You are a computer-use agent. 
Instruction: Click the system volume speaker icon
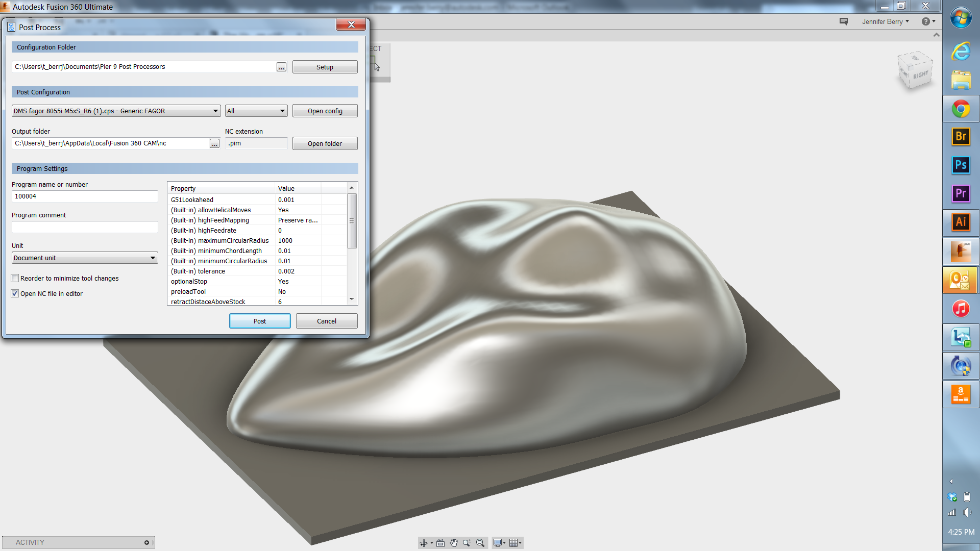[967, 512]
